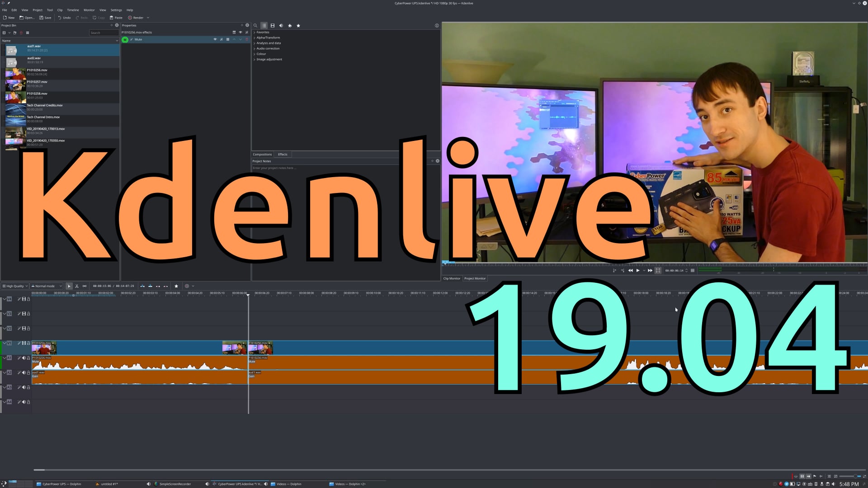Image resolution: width=868 pixels, height=488 pixels.
Task: Switch to the Project Monitor tab
Action: (x=475, y=278)
